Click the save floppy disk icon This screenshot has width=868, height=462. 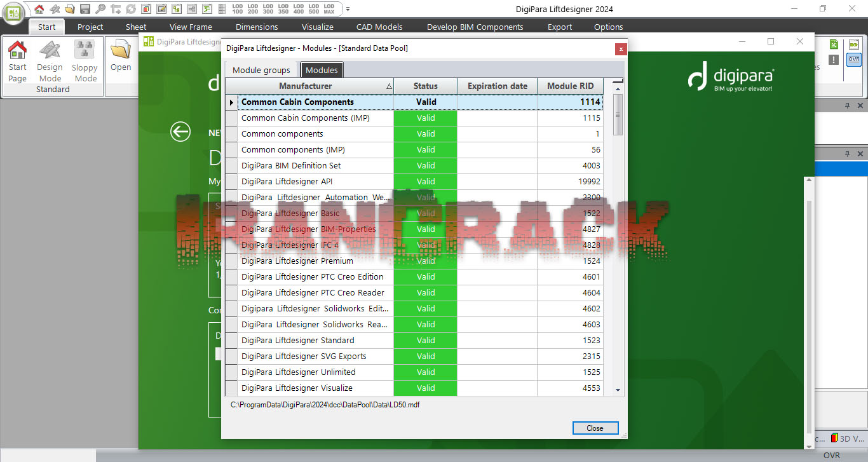tap(85, 9)
